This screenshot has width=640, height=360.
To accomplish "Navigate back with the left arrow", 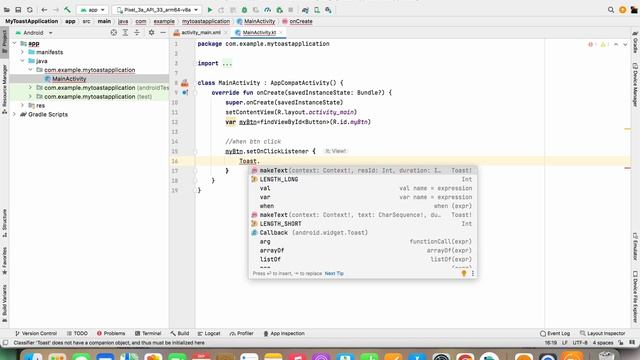I will [x=44, y=10].
